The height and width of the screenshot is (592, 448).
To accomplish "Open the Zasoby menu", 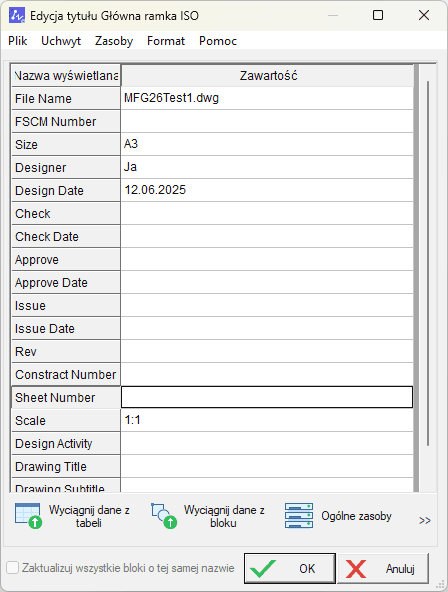I will [x=114, y=41].
